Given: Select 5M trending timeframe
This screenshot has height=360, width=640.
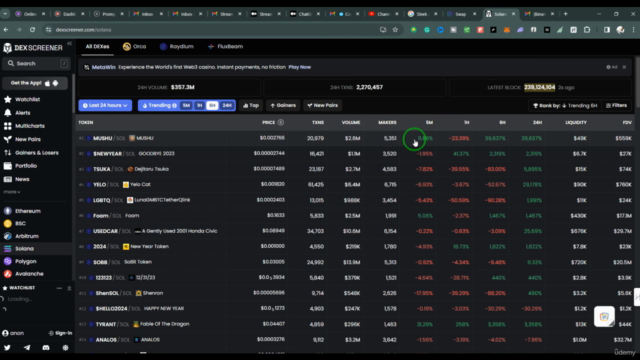Looking at the screenshot, I should click(186, 105).
